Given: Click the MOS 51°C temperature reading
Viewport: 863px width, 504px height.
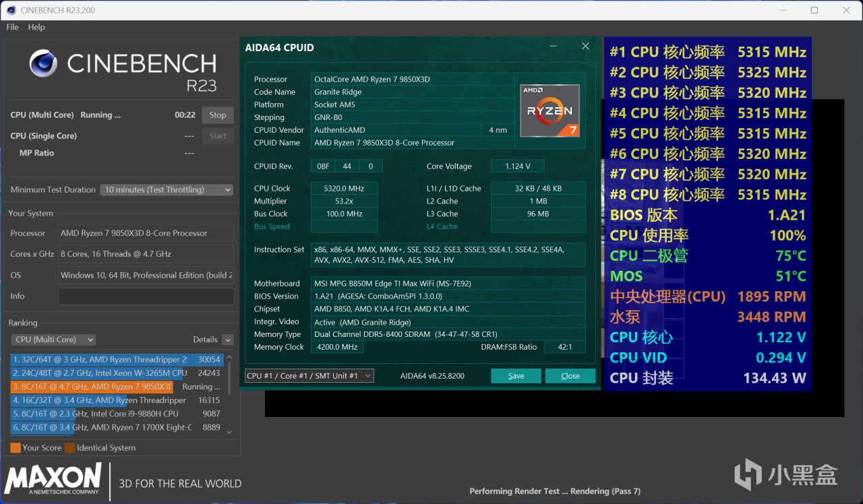Looking at the screenshot, I should pos(708,276).
